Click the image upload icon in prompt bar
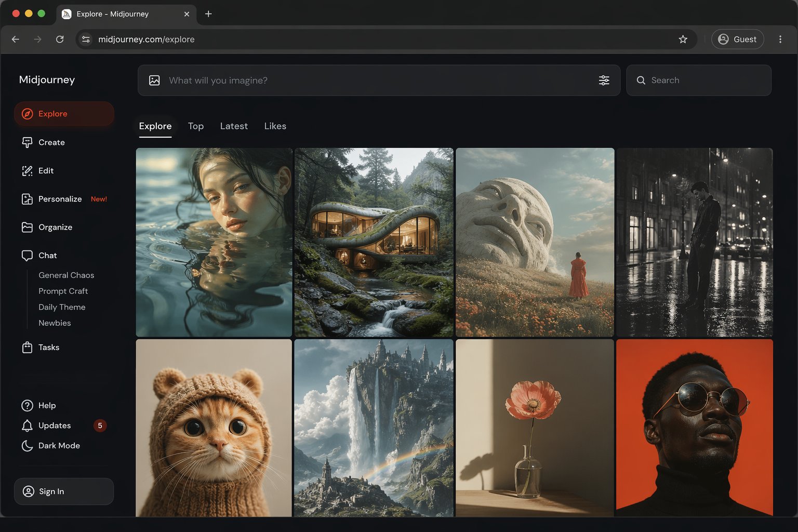The height and width of the screenshot is (532, 798). [154, 81]
